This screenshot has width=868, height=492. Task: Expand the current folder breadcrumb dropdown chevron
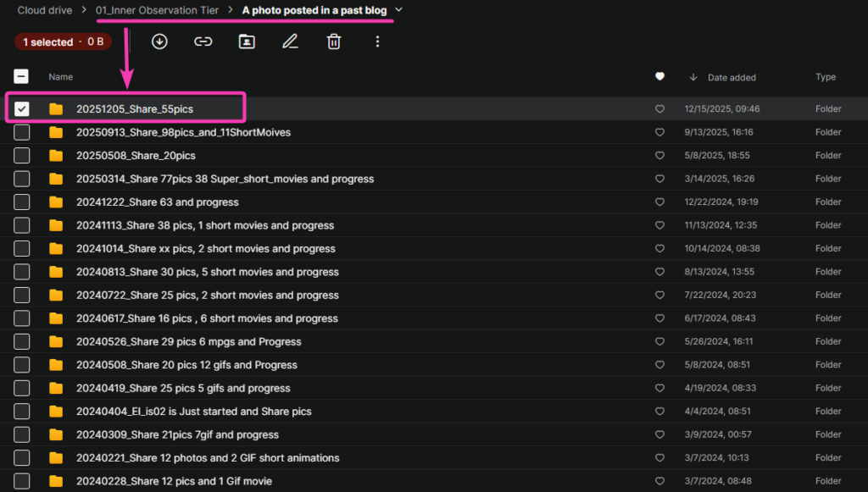point(399,10)
